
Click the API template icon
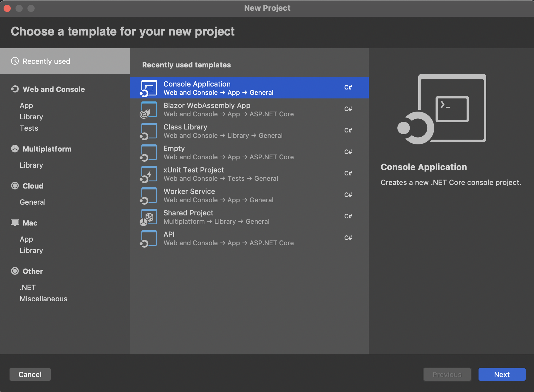coord(148,238)
